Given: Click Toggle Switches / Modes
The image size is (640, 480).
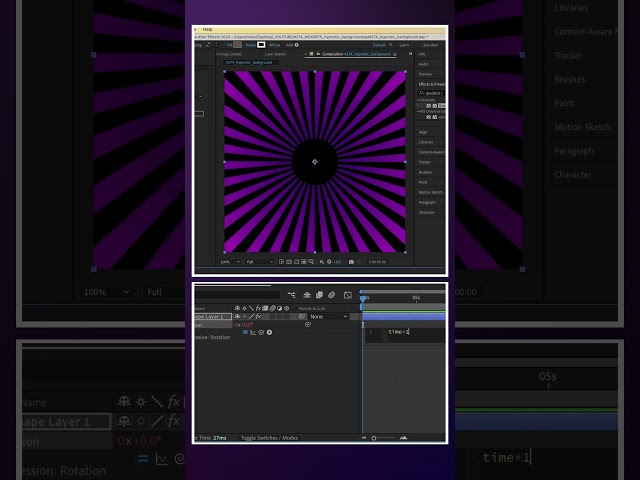Looking at the screenshot, I should [269, 438].
